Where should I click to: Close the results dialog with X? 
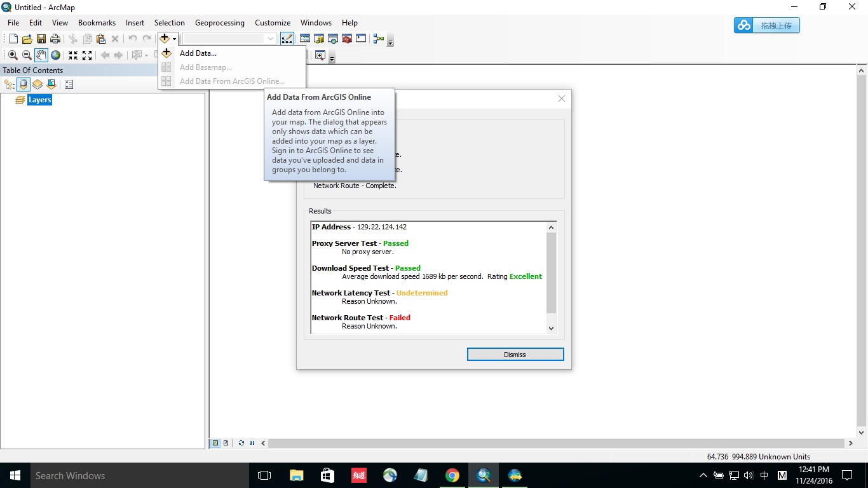tap(562, 98)
